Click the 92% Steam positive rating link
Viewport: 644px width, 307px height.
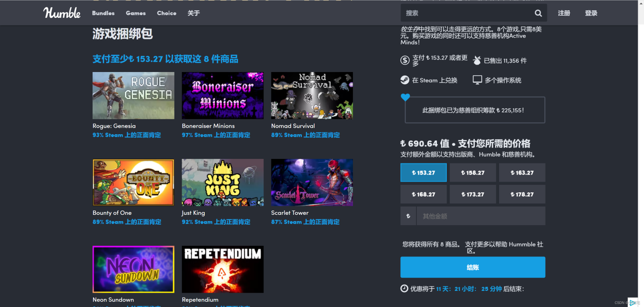click(216, 222)
